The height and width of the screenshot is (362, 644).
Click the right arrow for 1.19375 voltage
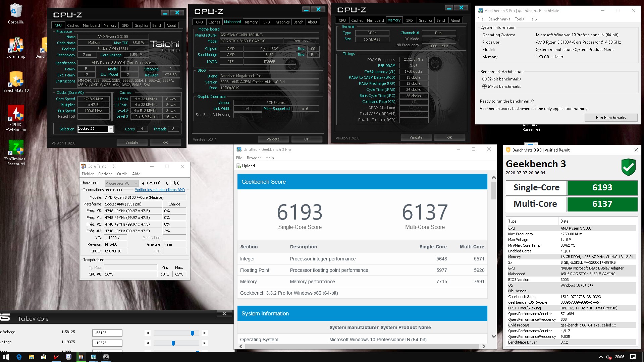[x=205, y=343]
